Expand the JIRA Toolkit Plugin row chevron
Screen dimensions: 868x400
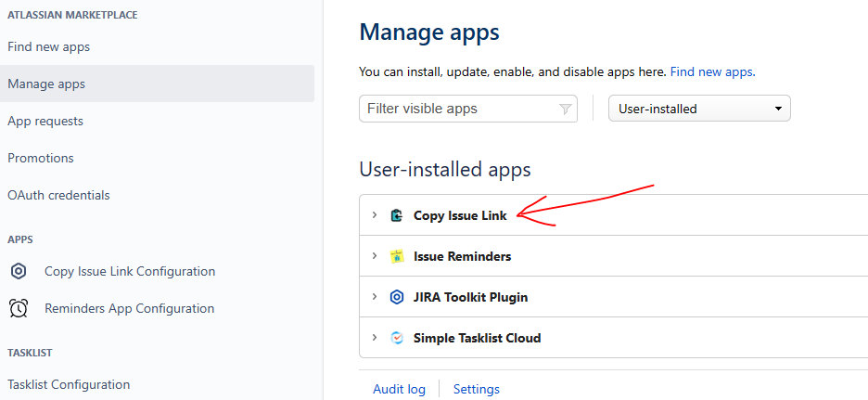click(x=375, y=296)
